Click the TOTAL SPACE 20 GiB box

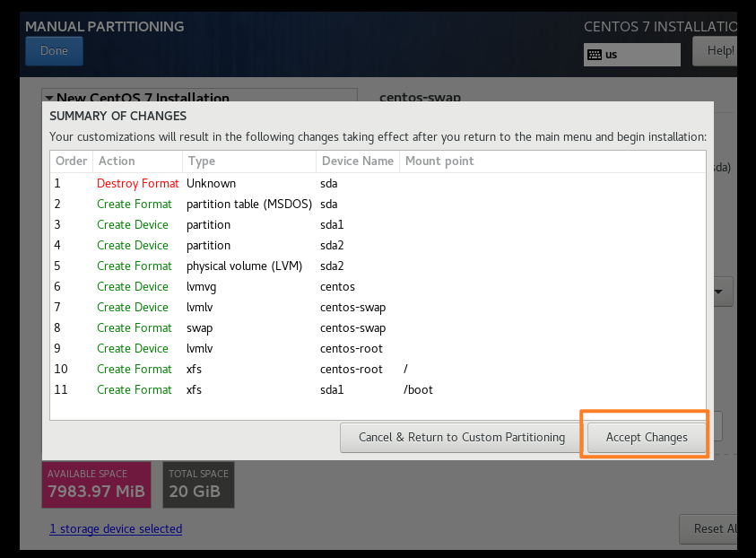199,484
